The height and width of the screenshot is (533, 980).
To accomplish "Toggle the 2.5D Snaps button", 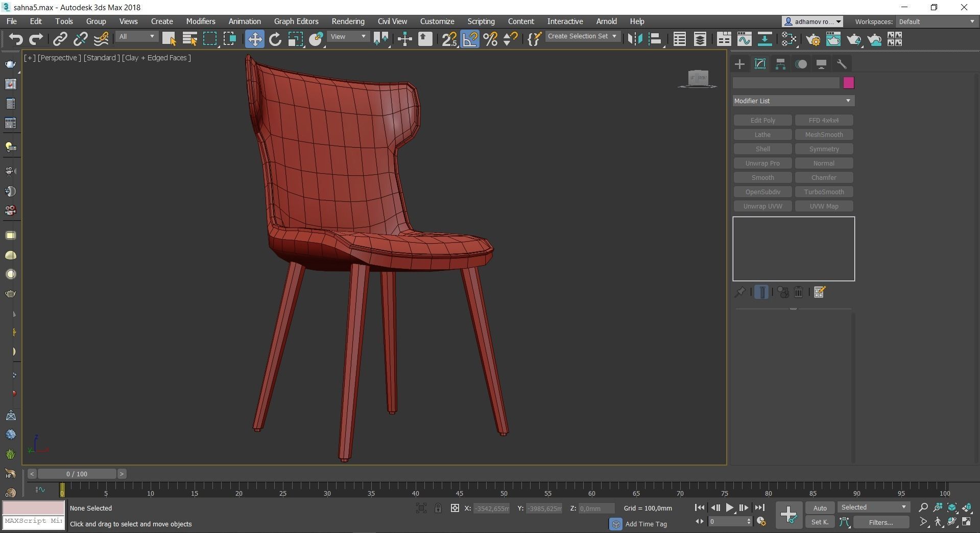I will [x=449, y=39].
